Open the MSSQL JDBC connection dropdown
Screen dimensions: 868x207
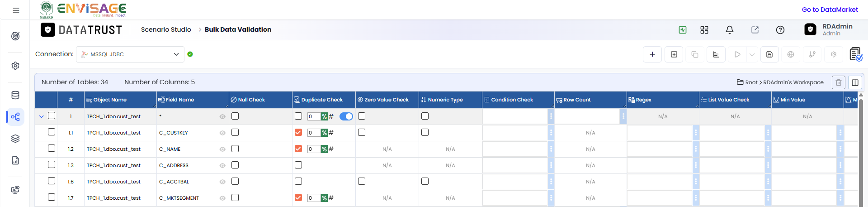pyautogui.click(x=130, y=54)
